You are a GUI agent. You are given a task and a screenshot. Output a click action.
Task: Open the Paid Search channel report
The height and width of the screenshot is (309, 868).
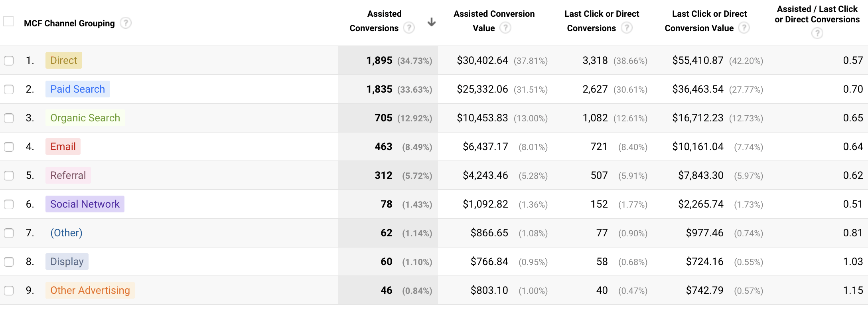[x=78, y=89]
